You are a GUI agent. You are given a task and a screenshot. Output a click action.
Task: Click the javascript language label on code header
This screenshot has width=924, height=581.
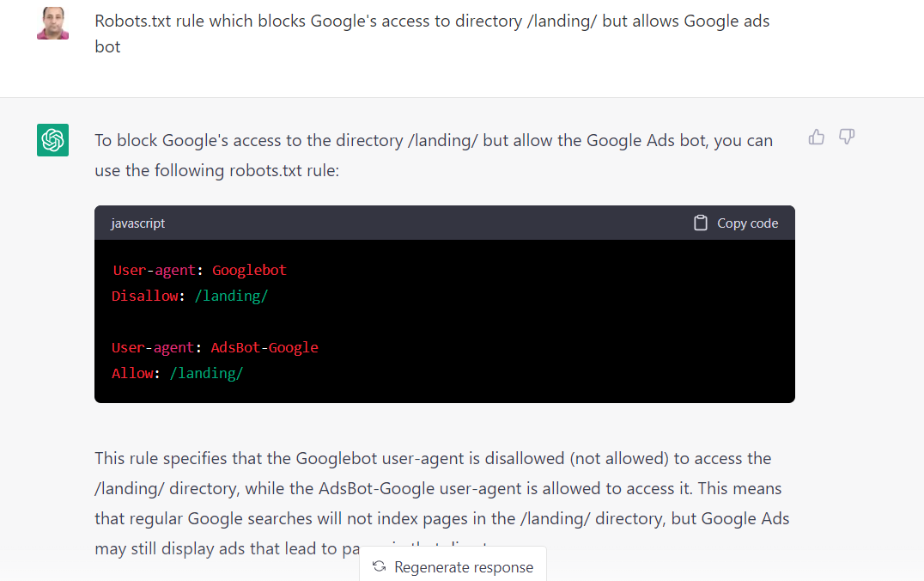[x=137, y=223]
